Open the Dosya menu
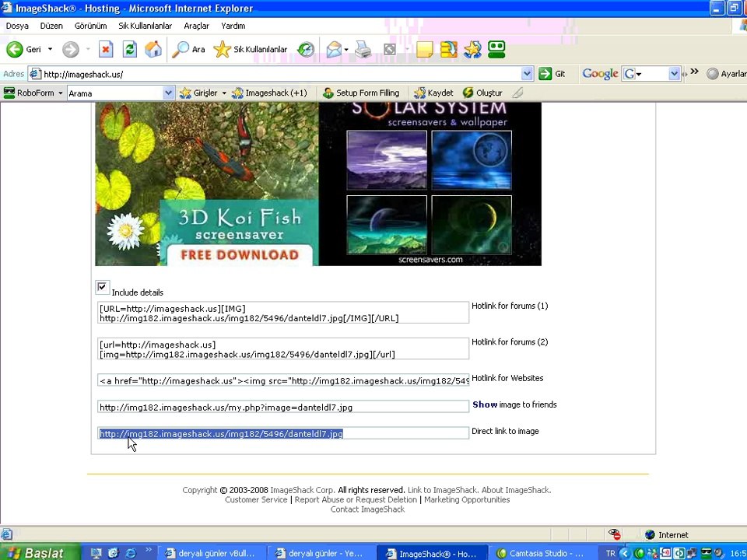Viewport: 747px width, 560px height. [17, 26]
